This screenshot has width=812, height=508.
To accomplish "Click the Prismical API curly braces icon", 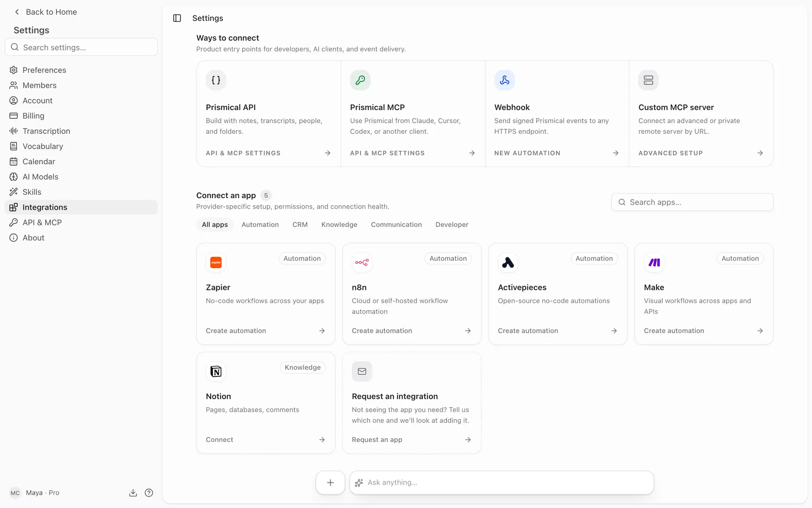I will (216, 80).
